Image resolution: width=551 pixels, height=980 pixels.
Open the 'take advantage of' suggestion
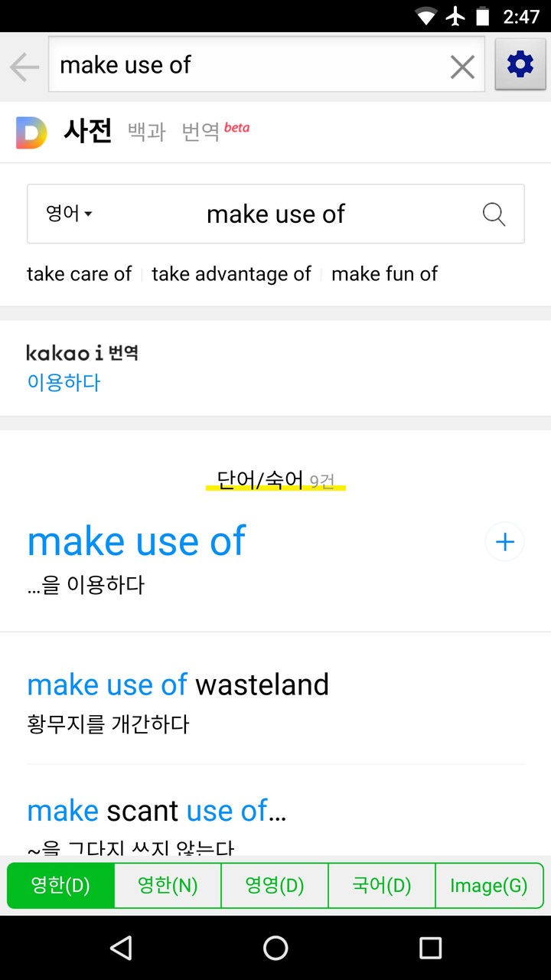click(231, 273)
